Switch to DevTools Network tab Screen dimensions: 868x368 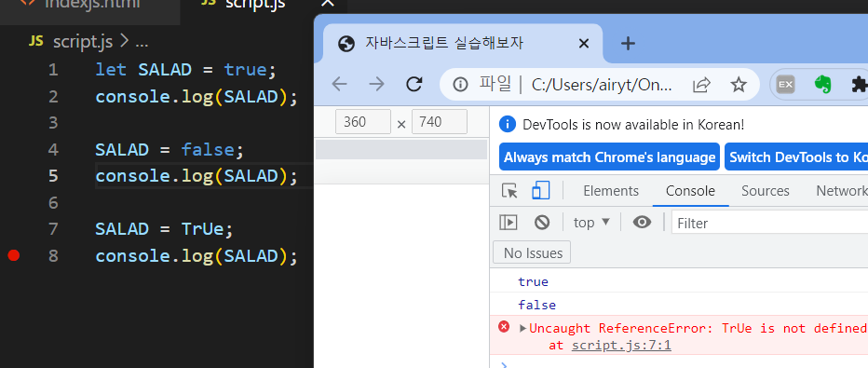coord(841,191)
